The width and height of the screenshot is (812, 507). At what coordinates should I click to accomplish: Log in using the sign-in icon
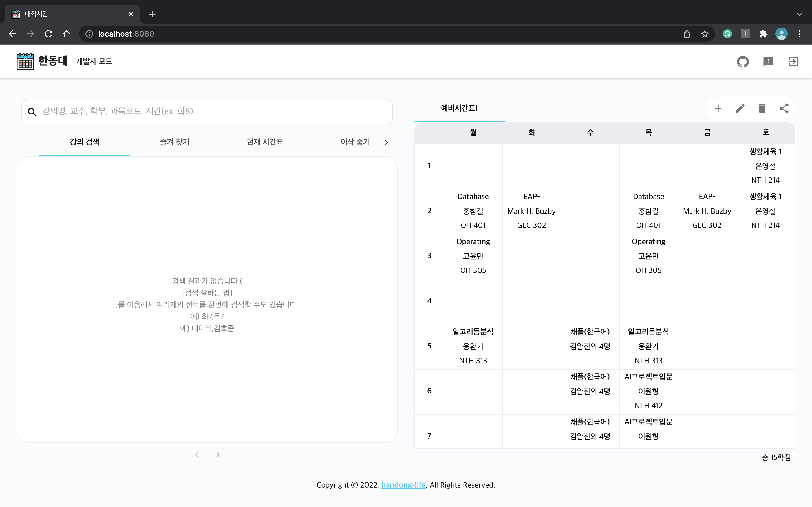point(794,61)
